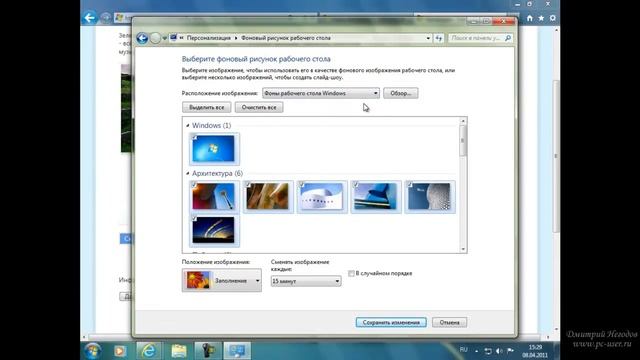The width and height of the screenshot is (640, 360).
Task: Click Сохранить изменения button
Action: pyautogui.click(x=391, y=322)
